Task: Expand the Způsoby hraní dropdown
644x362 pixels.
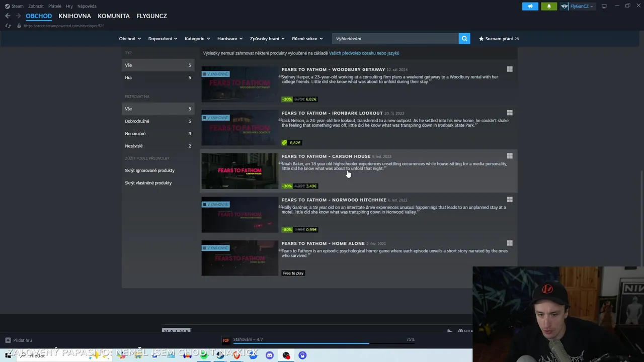Action: (267, 39)
